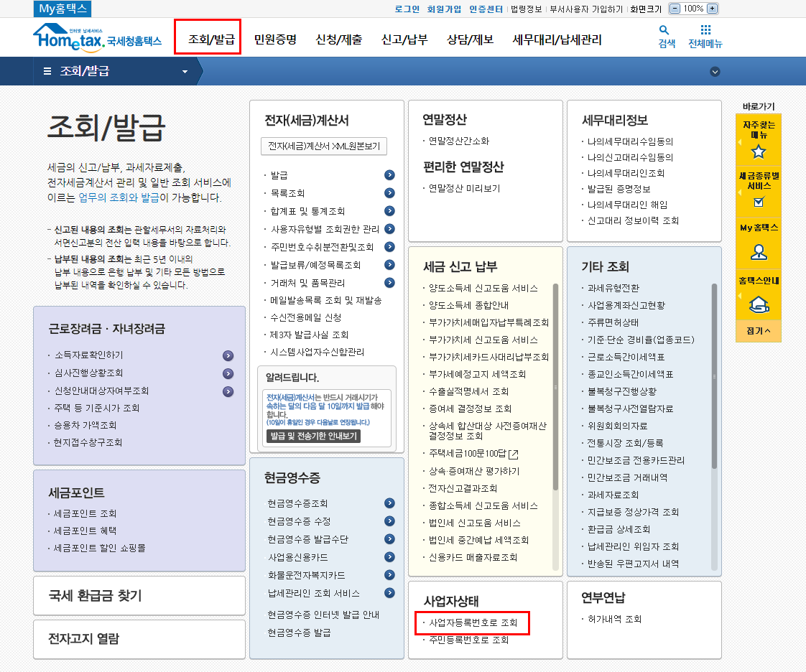Click the 회원가입 link
The height and width of the screenshot is (672, 806).
pos(444,9)
